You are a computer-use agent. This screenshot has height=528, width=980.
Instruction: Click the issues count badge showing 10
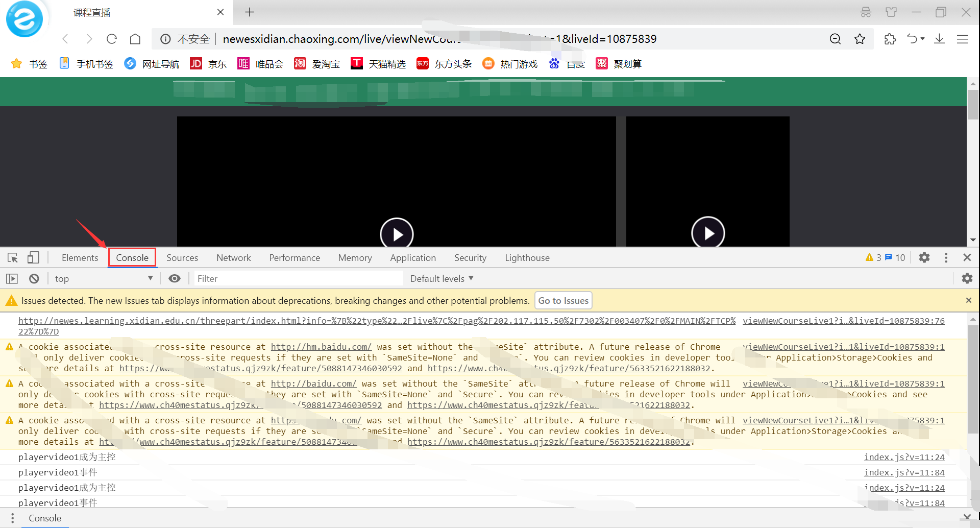pos(895,258)
